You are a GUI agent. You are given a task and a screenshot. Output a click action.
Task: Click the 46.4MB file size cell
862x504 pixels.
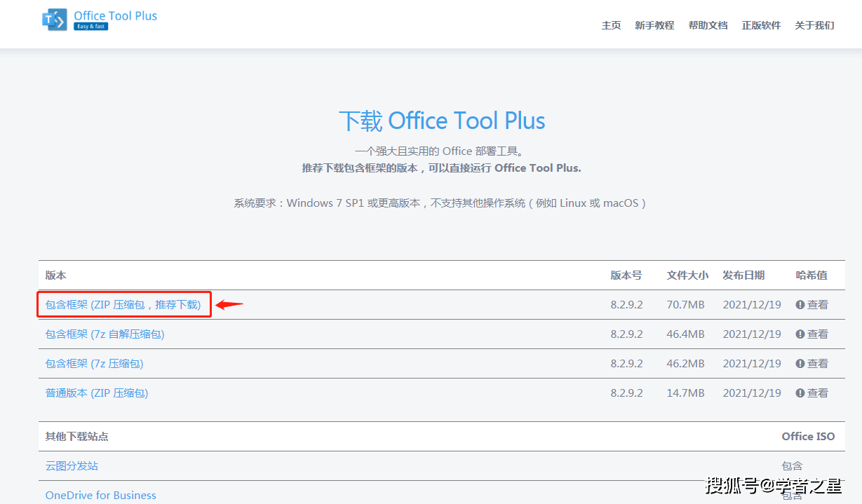click(x=685, y=334)
